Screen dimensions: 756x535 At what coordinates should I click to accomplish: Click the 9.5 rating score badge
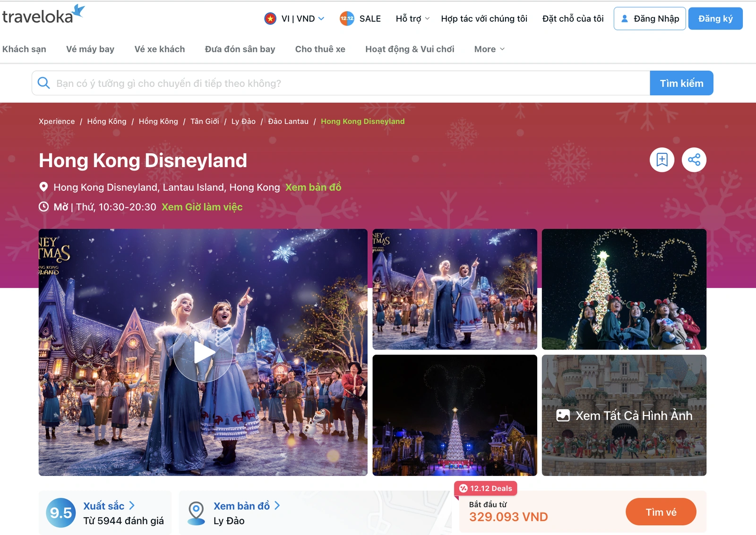(x=61, y=513)
